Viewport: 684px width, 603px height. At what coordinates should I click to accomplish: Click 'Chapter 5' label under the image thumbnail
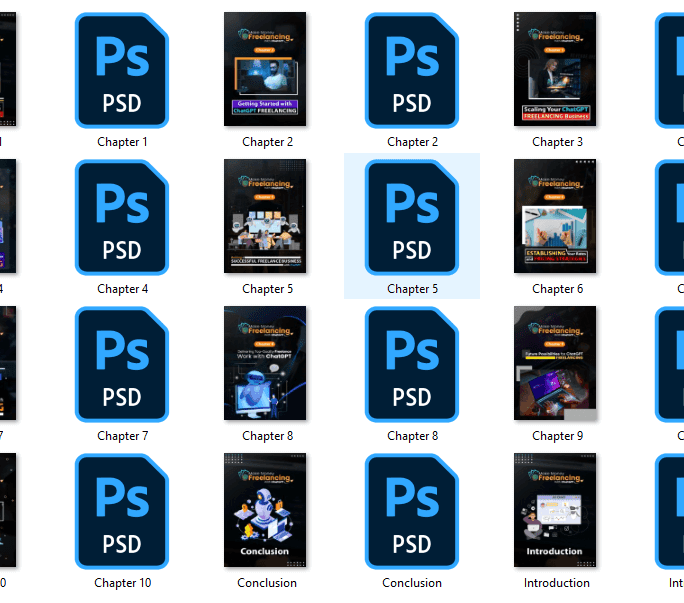point(267,289)
